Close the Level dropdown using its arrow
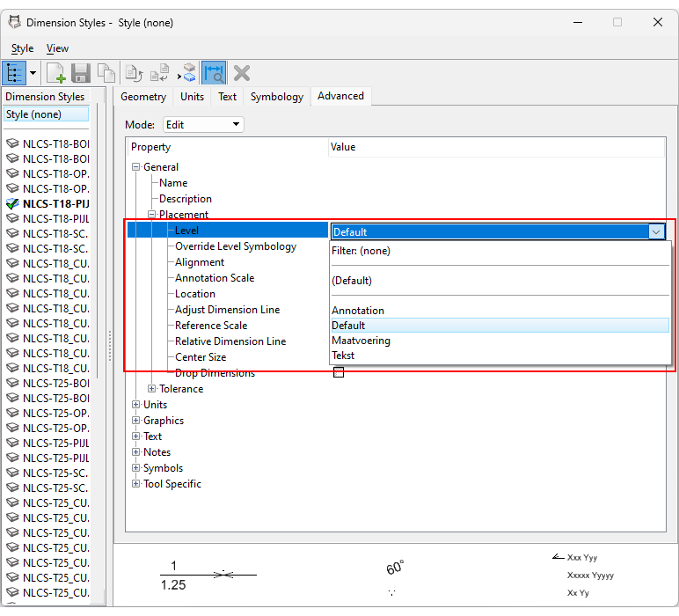 [x=656, y=231]
